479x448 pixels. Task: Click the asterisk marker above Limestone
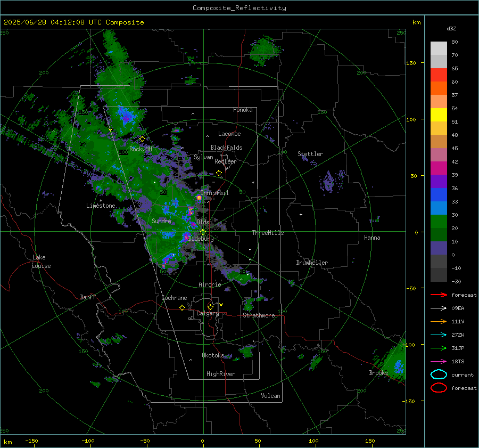click(101, 201)
